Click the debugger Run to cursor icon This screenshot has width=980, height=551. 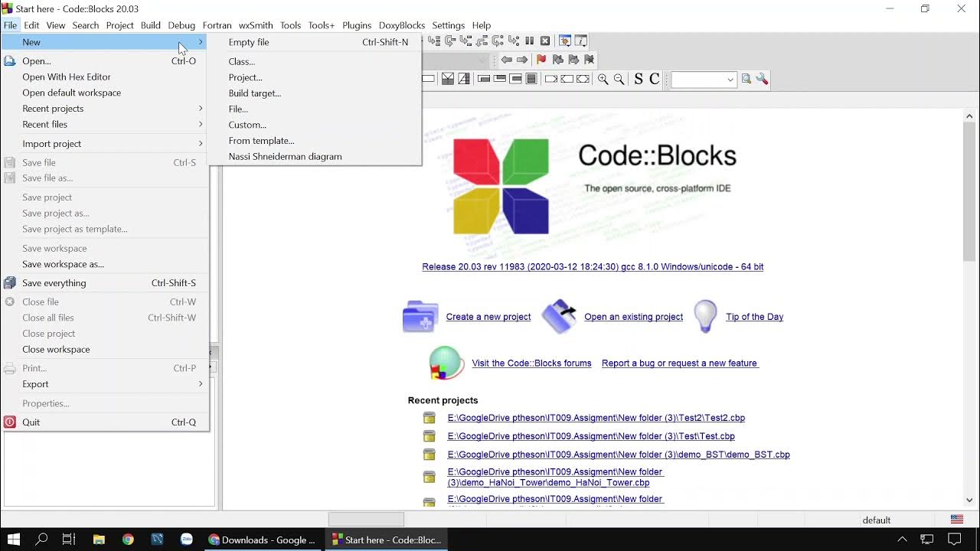[434, 41]
